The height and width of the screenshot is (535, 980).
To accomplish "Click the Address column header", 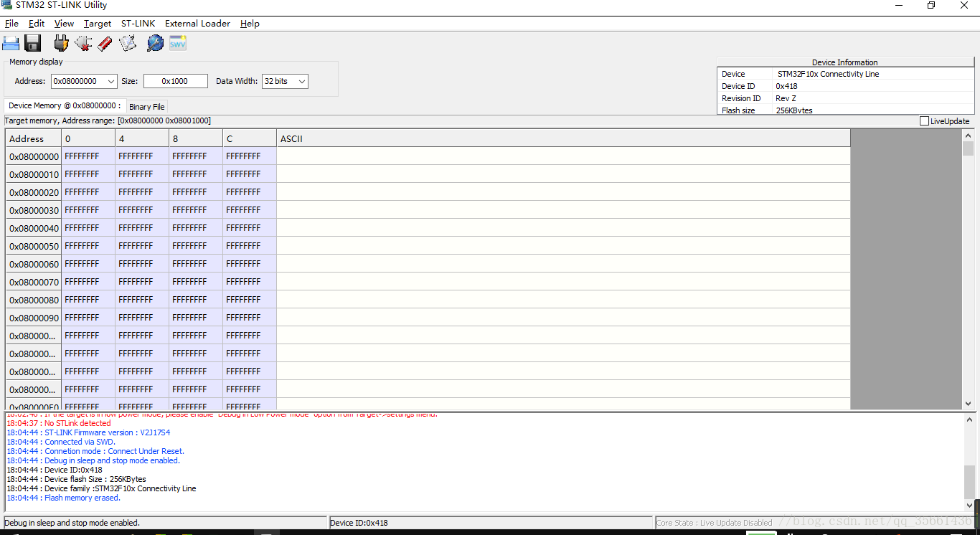I will coord(34,138).
